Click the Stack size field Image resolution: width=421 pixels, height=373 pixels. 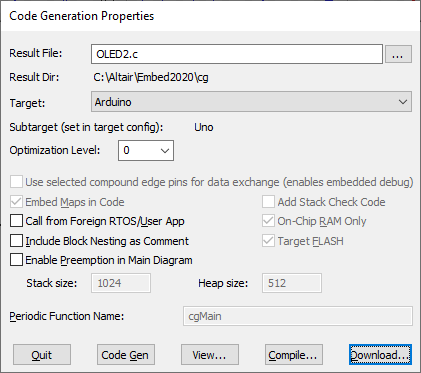[x=121, y=283]
